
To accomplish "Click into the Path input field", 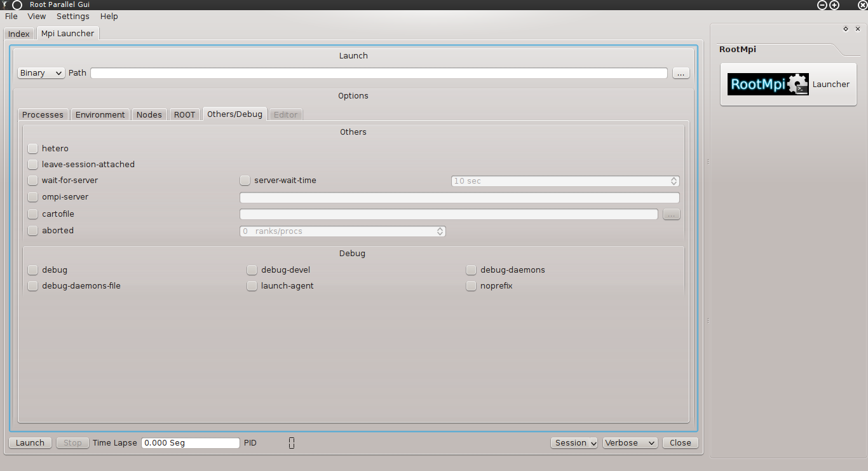I will click(379, 73).
